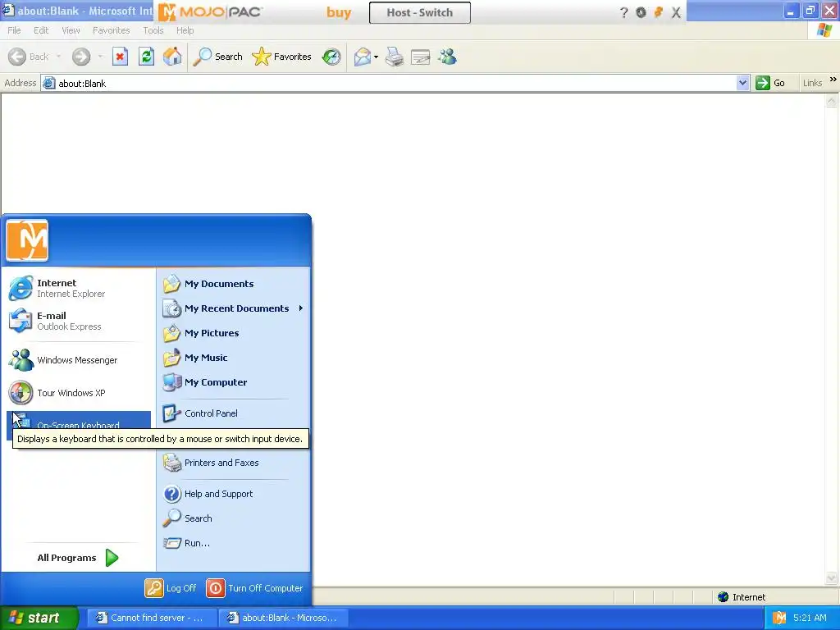Open the Run... dialog
This screenshot has height=630, width=840.
(233, 543)
